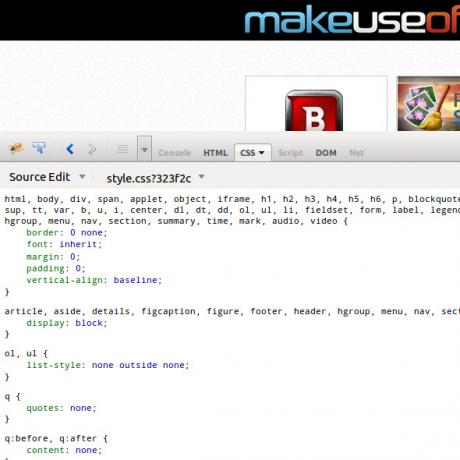Click the Firebug bug icon
The image size is (460, 460).
point(16,148)
